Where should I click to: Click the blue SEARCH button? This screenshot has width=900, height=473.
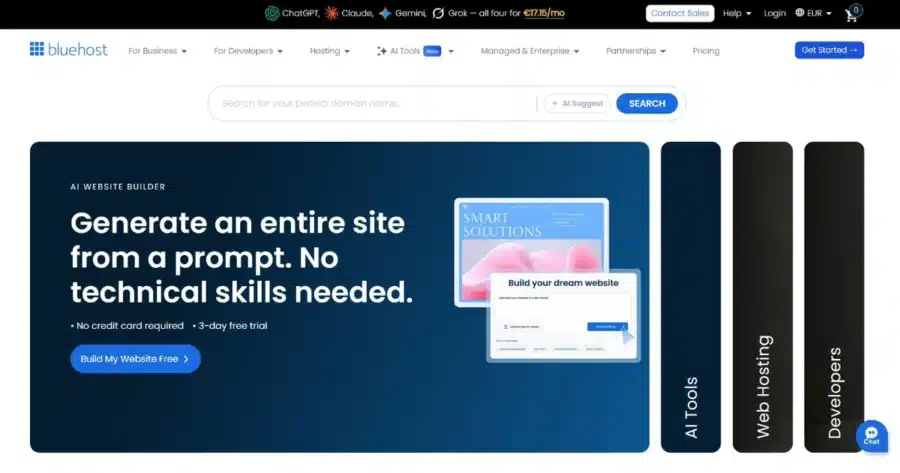pyautogui.click(x=647, y=103)
